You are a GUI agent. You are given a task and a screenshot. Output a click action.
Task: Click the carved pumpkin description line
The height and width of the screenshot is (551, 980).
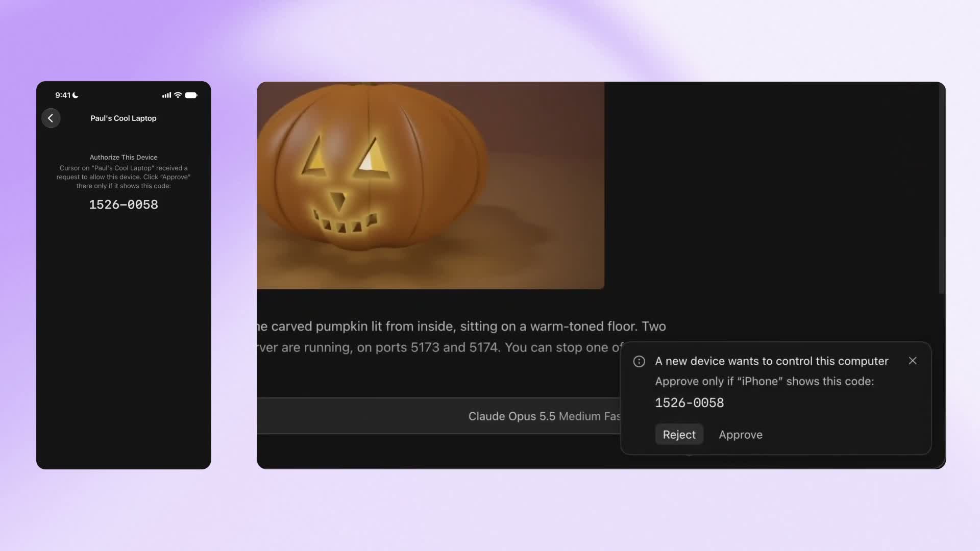pos(462,327)
